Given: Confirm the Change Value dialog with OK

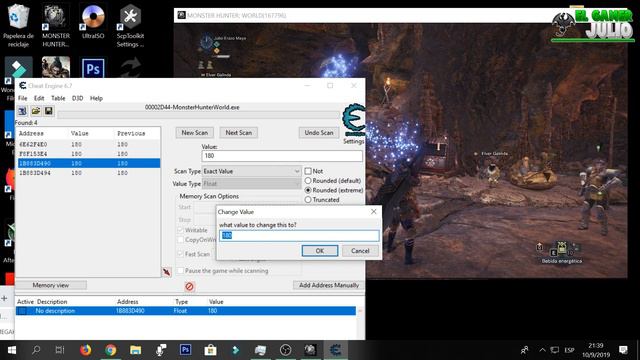Looking at the screenshot, I should pyautogui.click(x=320, y=251).
